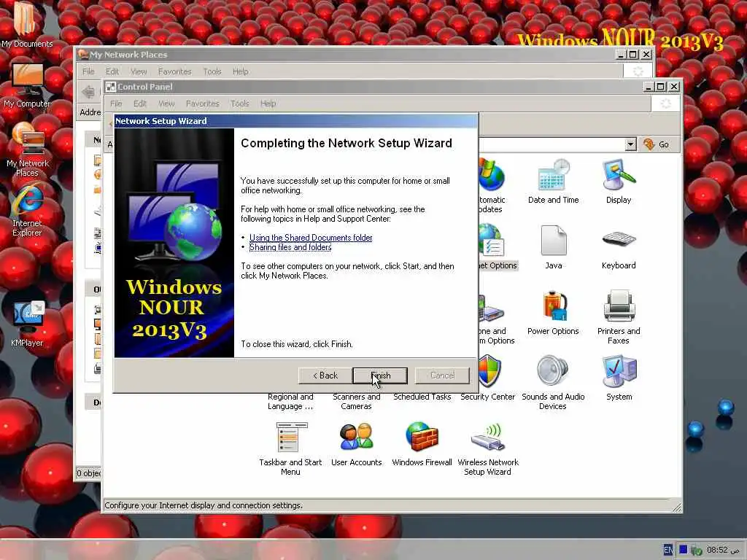Open Display settings icon
747x560 pixels.
click(x=619, y=182)
